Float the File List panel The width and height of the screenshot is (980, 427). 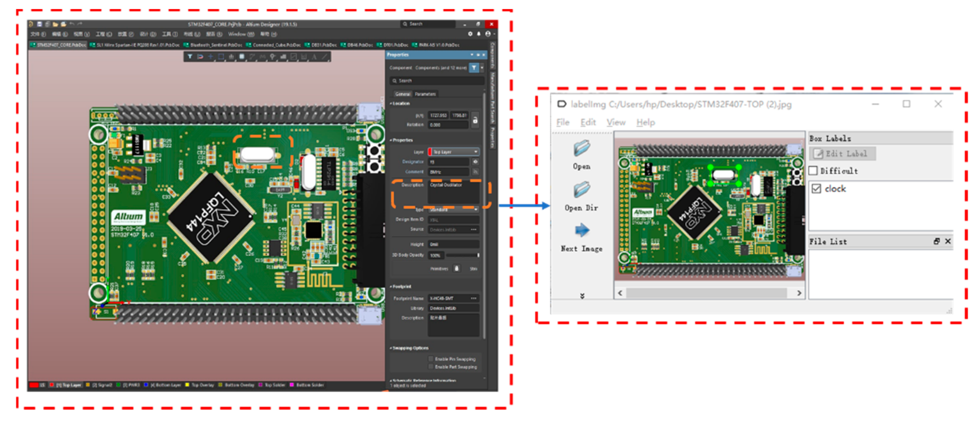point(936,241)
